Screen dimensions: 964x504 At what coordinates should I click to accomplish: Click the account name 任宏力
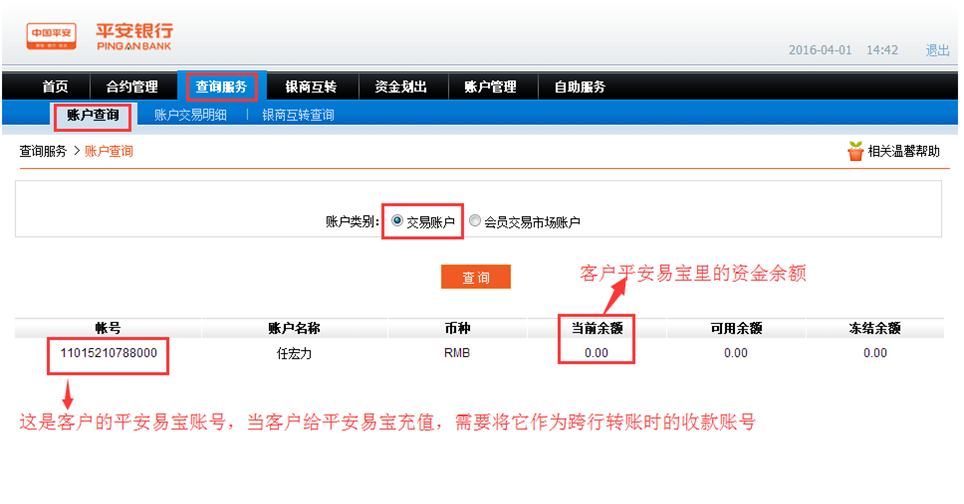coord(294,353)
